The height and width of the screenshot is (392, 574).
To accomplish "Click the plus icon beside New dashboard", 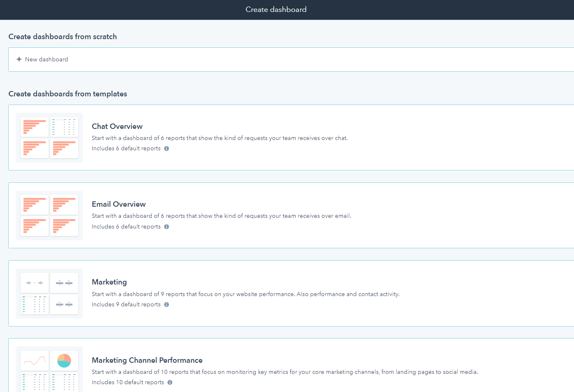I will click(x=19, y=59).
